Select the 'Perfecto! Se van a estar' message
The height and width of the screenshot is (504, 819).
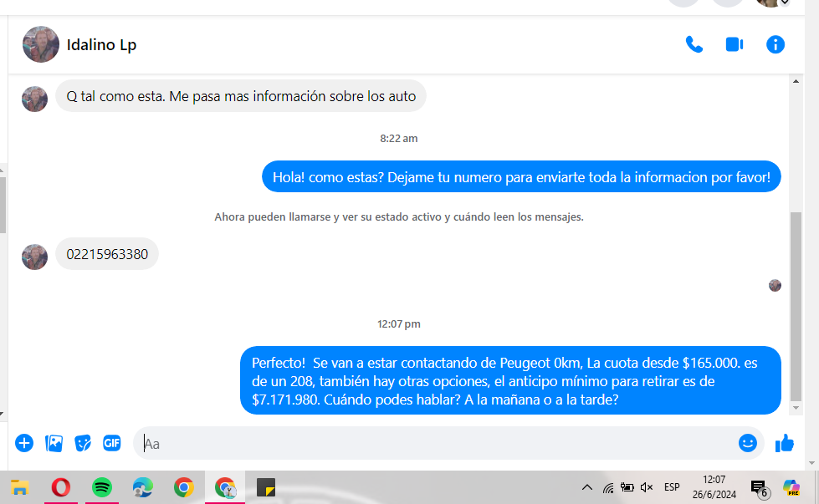coord(510,381)
